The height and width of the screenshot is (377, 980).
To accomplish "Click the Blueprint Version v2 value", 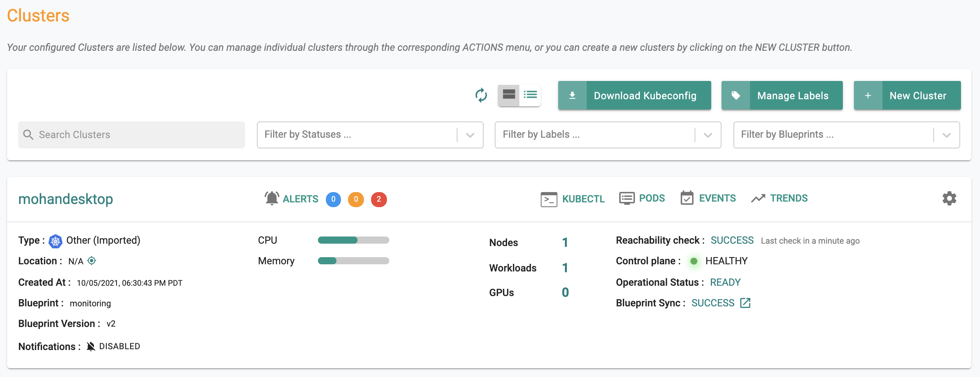I will 111,323.
